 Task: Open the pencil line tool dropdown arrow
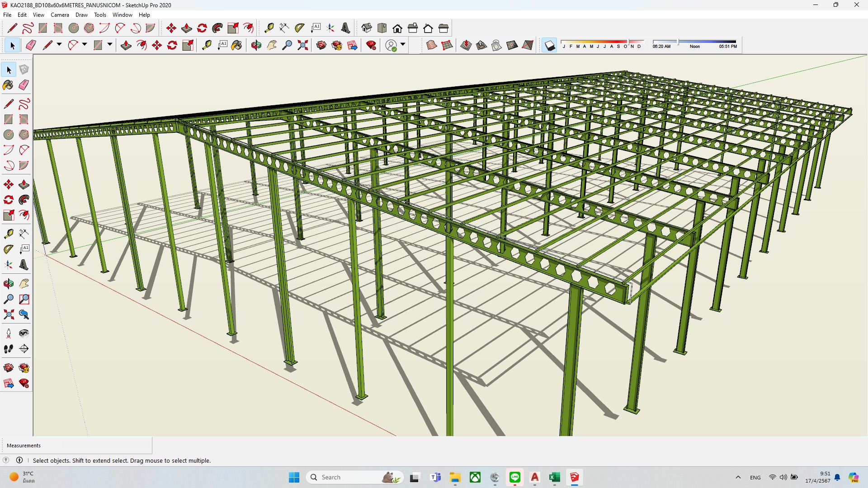[x=59, y=45]
